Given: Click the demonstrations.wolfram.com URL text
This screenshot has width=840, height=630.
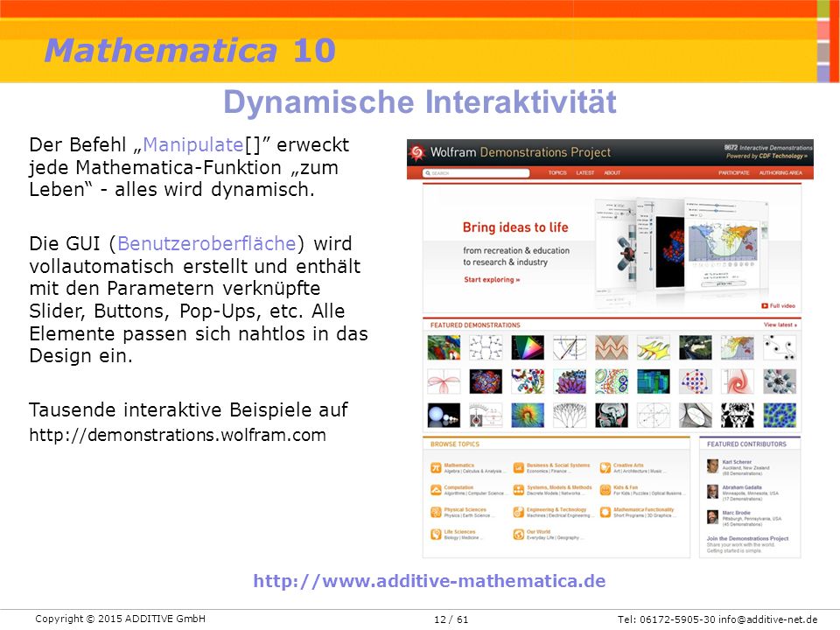Looking at the screenshot, I should pos(178,435).
